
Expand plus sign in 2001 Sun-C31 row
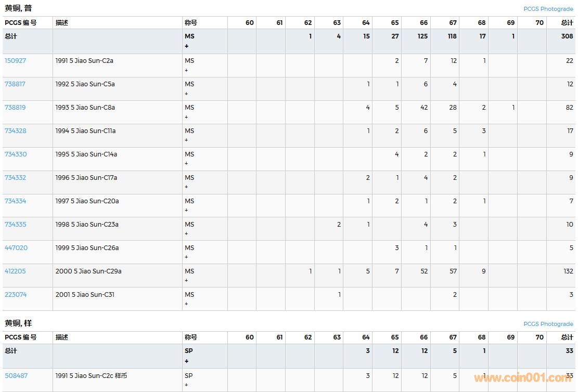(187, 304)
